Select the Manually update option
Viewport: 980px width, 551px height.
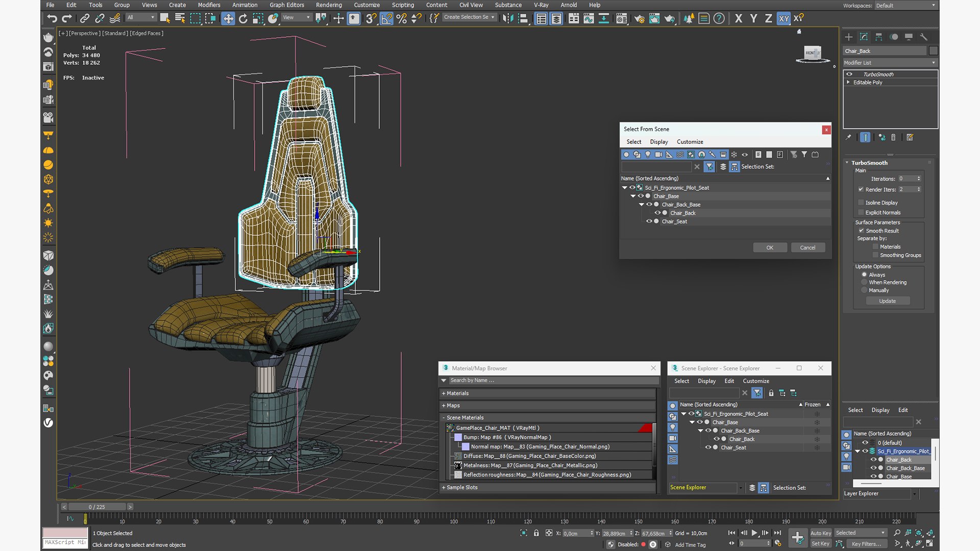(864, 290)
